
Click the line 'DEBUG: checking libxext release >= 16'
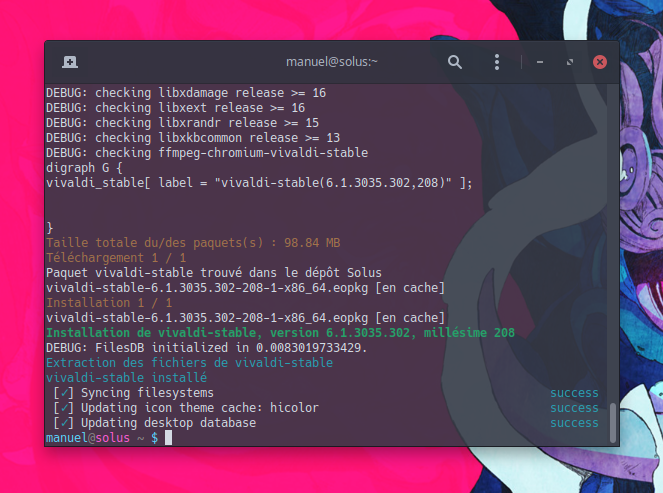pyautogui.click(x=175, y=108)
